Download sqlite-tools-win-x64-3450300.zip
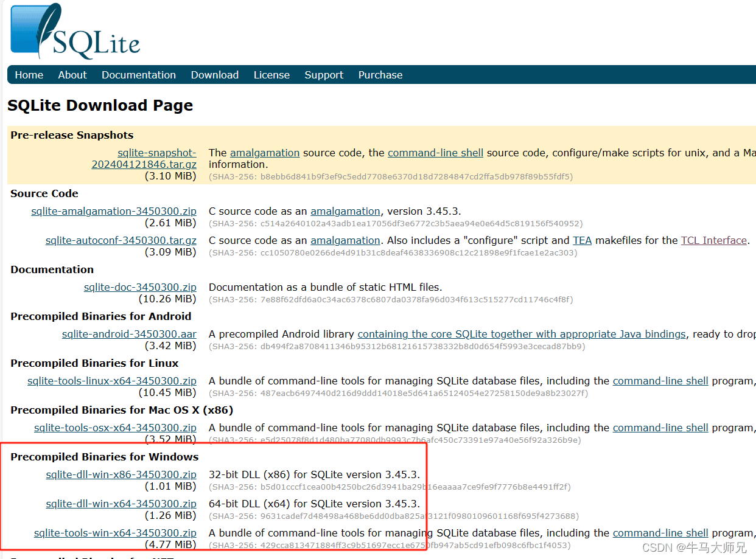 [x=115, y=533]
